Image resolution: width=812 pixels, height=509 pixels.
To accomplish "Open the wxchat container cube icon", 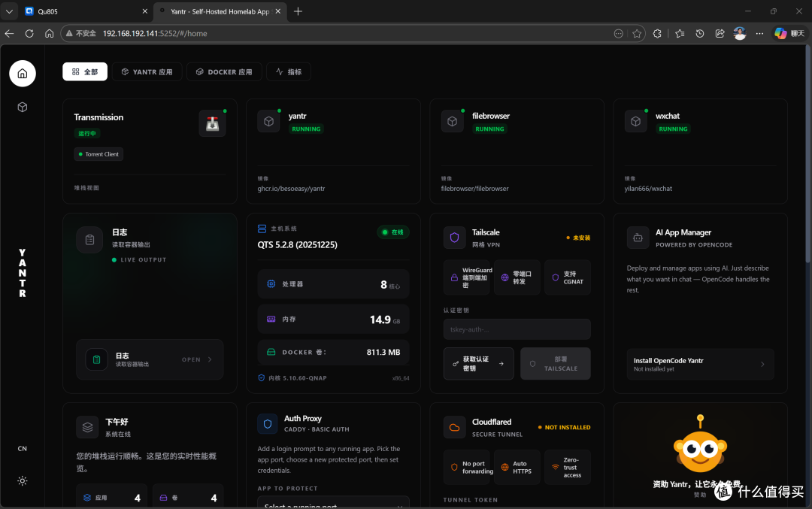I will (x=636, y=121).
